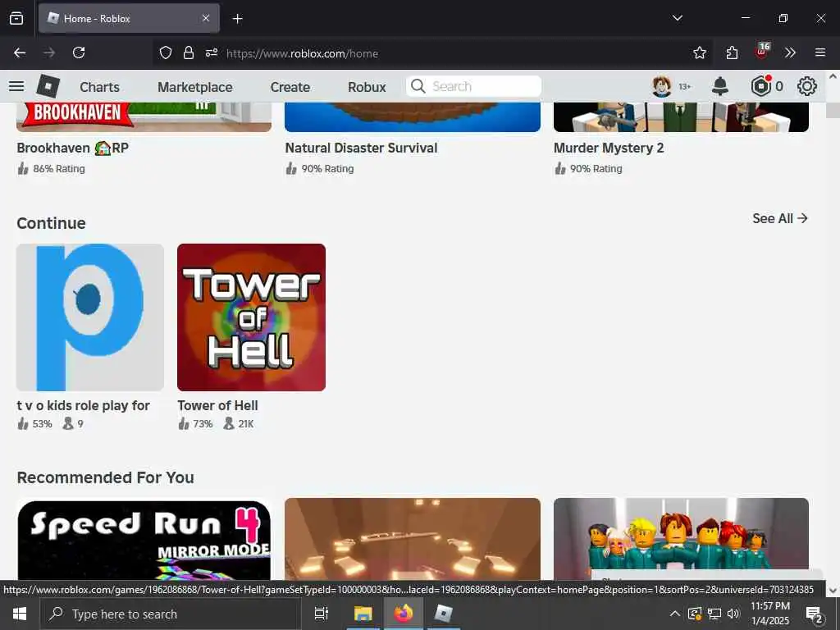Screen dimensions: 840x630
Task: Go to the Create section
Action: [290, 87]
